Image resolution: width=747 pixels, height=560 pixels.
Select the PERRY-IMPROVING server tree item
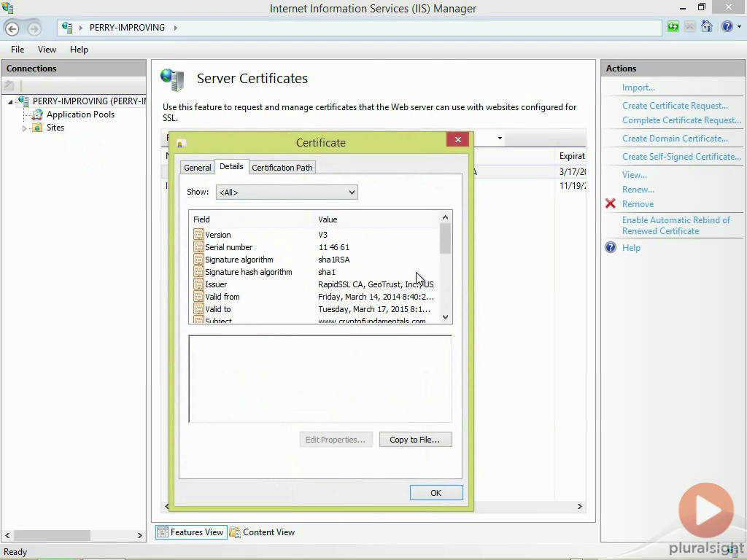89,101
